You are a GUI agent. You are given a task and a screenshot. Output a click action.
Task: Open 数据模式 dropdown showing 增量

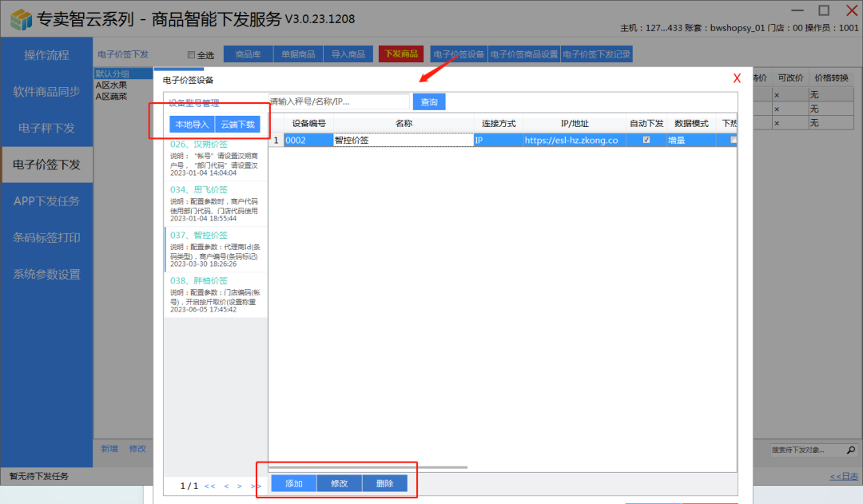(x=690, y=140)
